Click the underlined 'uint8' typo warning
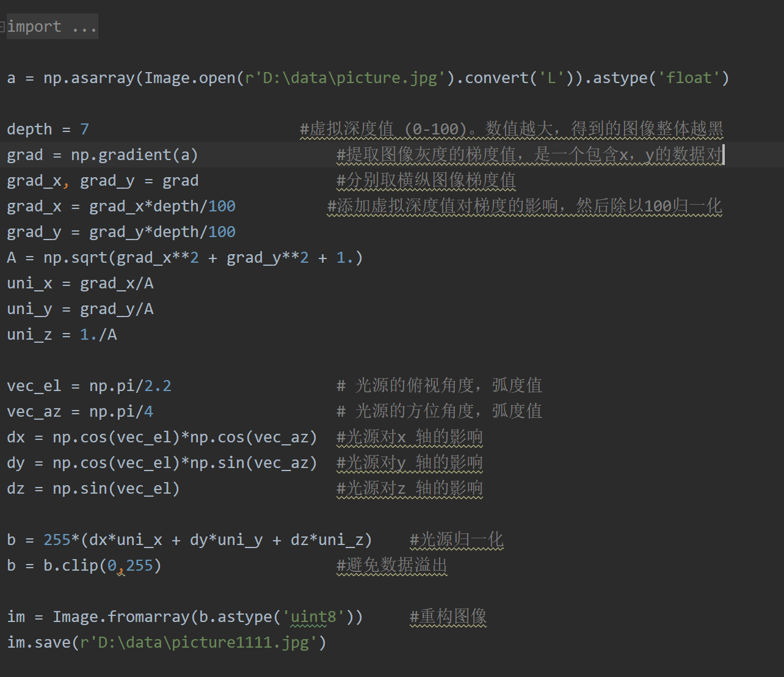Screen dimensions: 784x677 tap(311, 617)
